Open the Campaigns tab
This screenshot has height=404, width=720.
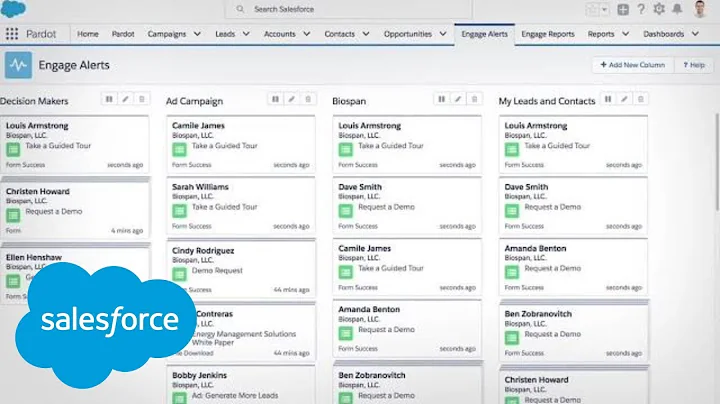coord(167,34)
